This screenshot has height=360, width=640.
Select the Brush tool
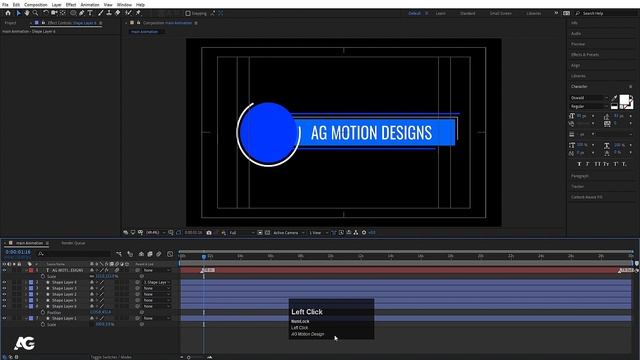coord(100,13)
